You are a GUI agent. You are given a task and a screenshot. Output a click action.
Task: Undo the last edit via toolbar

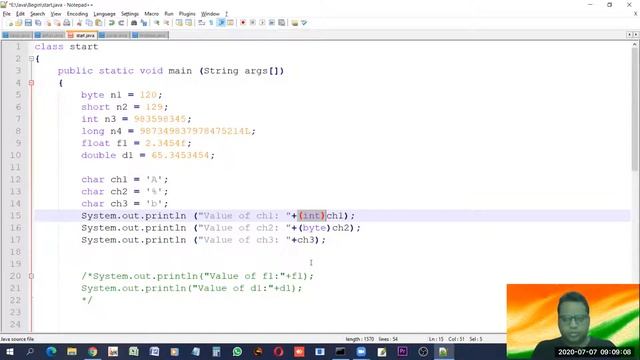pos(111,23)
